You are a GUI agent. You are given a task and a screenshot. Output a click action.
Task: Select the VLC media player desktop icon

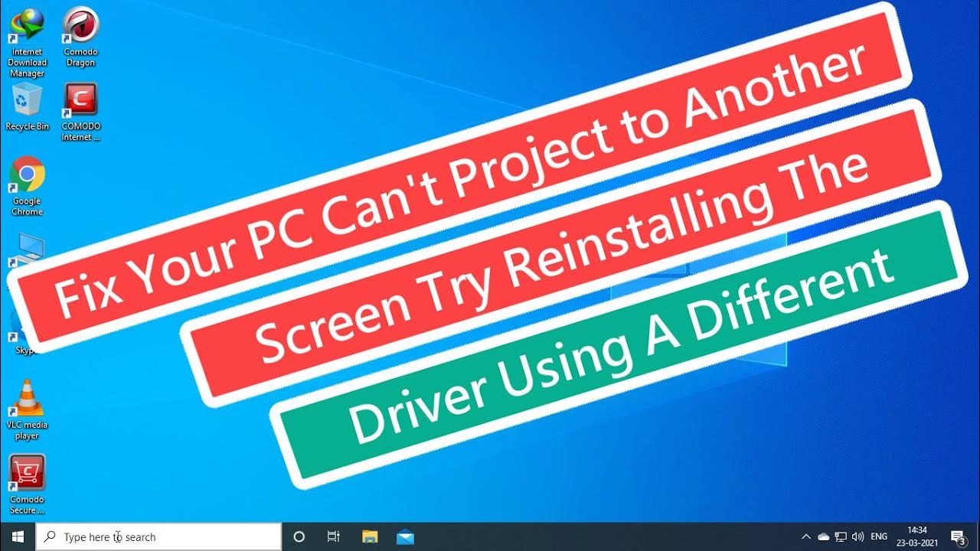(x=27, y=409)
